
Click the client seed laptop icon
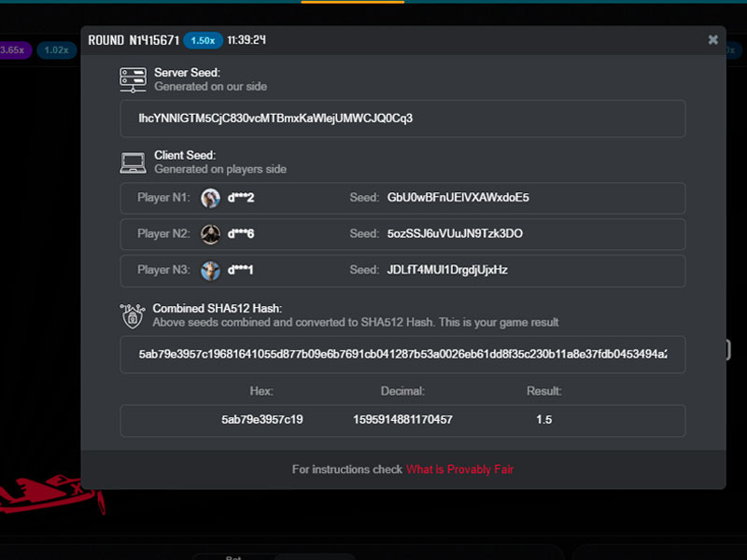click(x=133, y=162)
